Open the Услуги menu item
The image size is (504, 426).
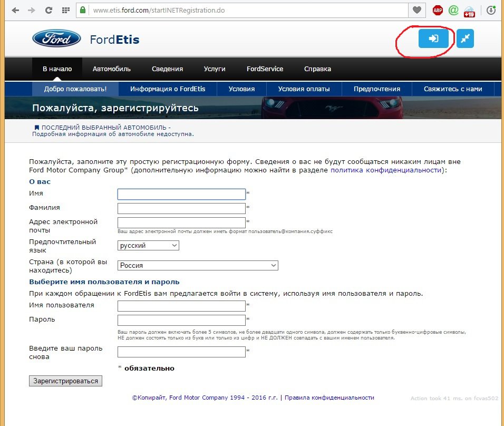point(215,69)
